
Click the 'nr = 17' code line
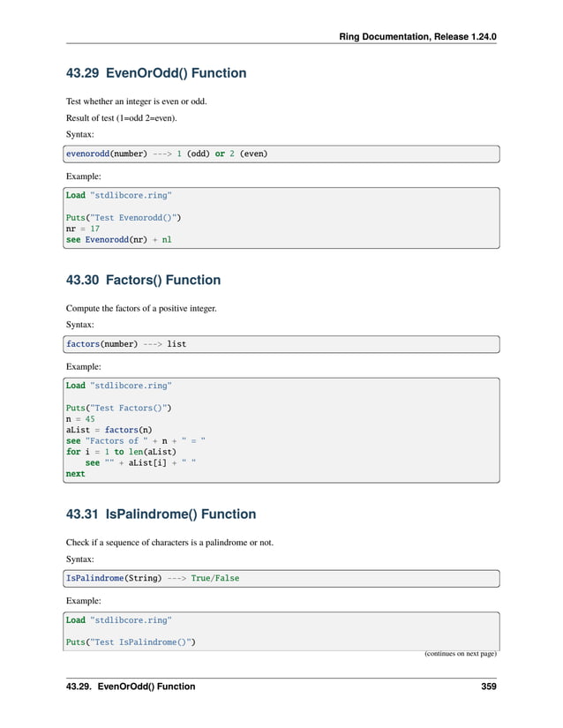[83, 228]
